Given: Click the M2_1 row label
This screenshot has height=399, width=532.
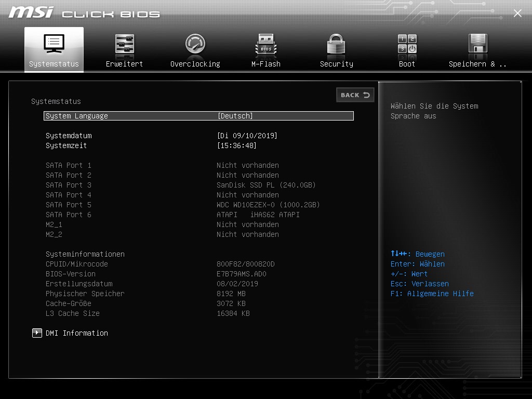Looking at the screenshot, I should pyautogui.click(x=54, y=224).
